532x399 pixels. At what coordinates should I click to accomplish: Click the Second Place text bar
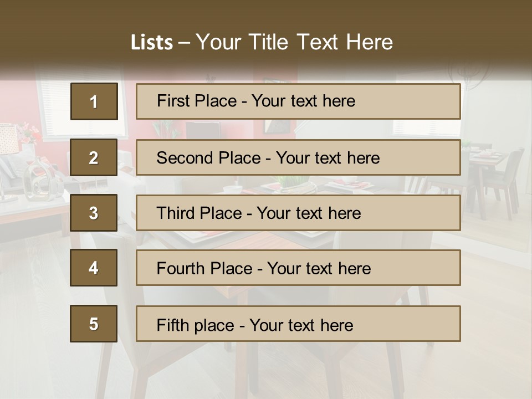coord(298,157)
